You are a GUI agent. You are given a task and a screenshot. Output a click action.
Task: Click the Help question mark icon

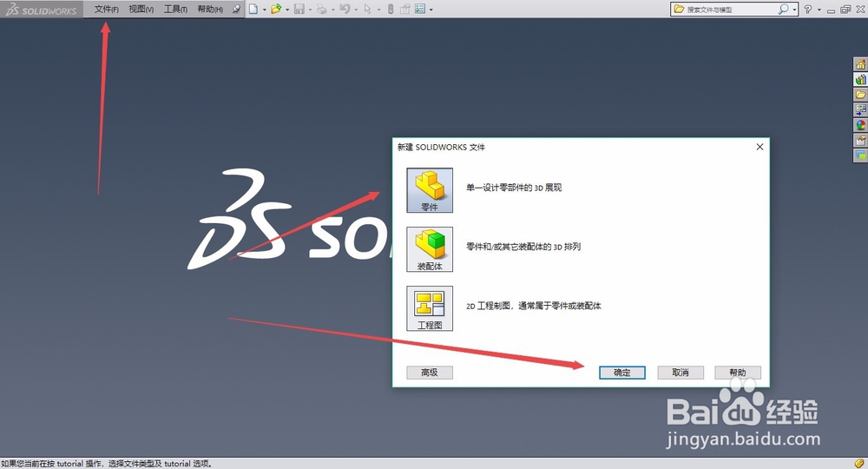coord(808,9)
